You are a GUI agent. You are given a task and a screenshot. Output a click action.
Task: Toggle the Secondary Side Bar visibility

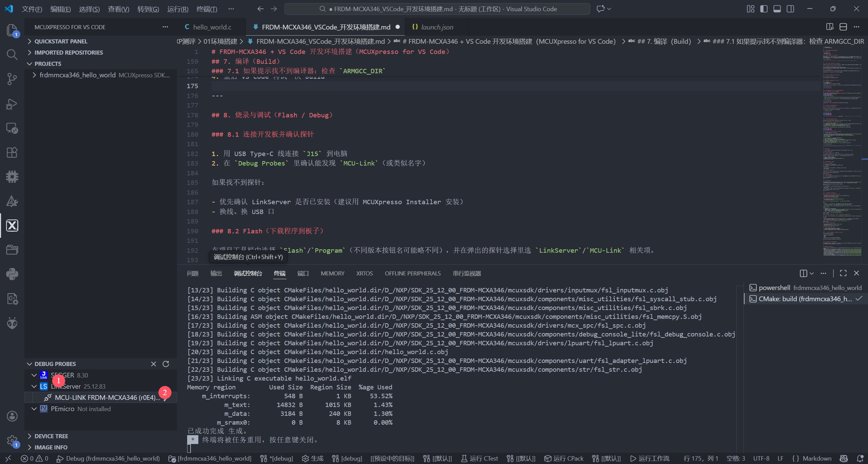pos(790,9)
